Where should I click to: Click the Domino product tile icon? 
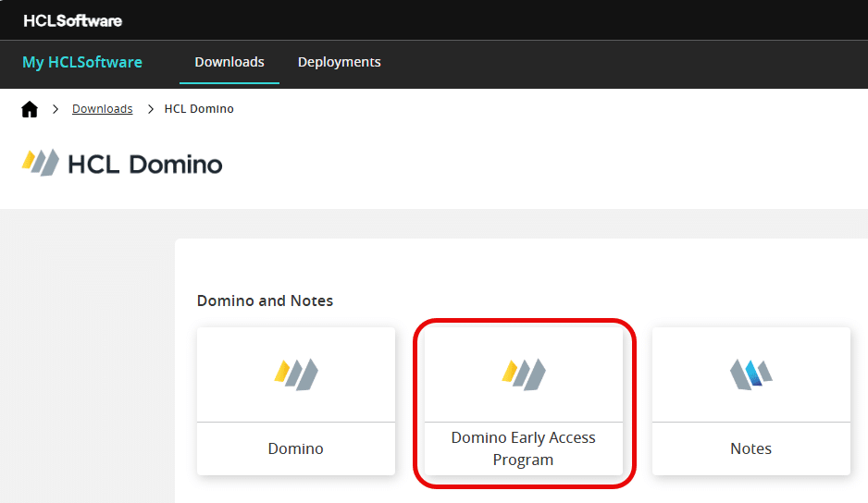click(296, 374)
